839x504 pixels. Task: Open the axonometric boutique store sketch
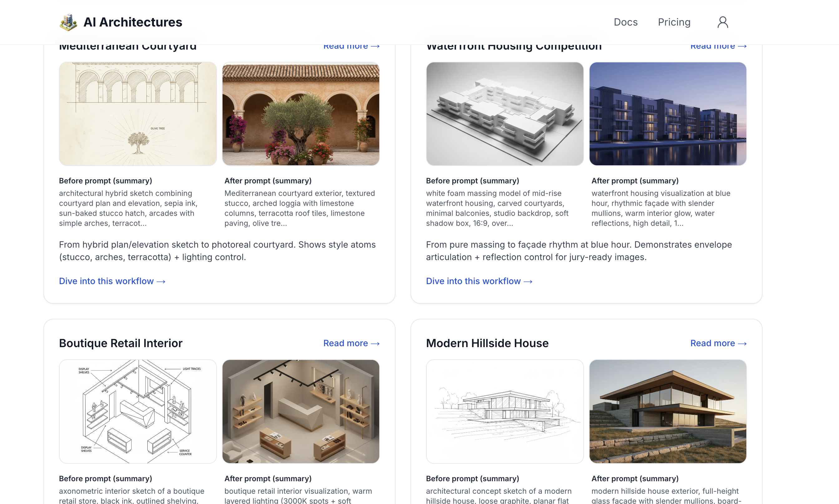coord(138,411)
